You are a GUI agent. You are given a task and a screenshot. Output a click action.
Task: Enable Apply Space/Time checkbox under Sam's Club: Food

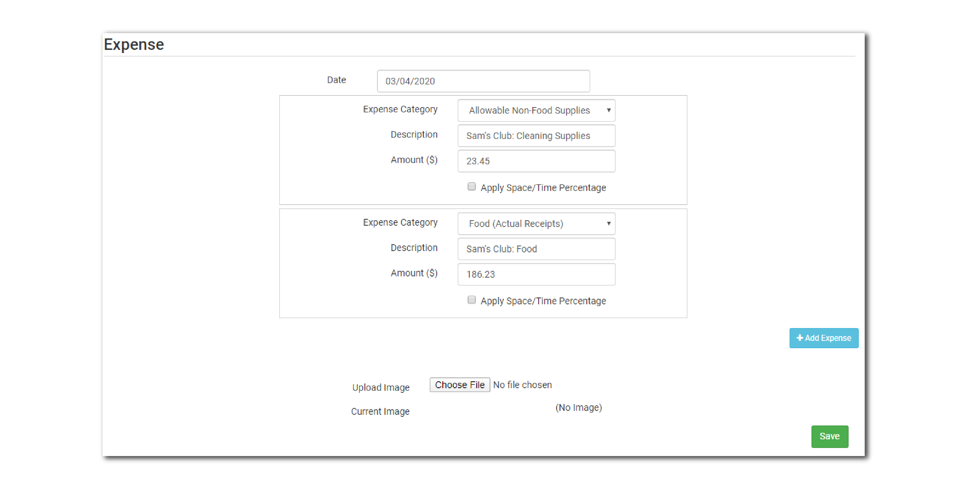pyautogui.click(x=471, y=300)
